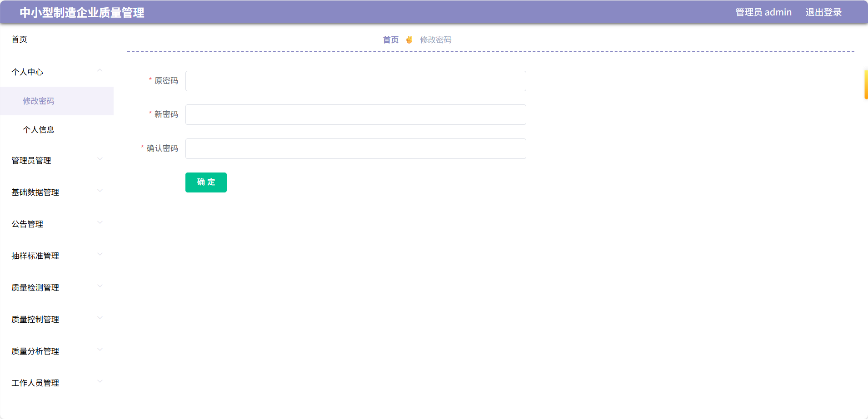
Task: Click the hand emoji breadcrumb separator
Action: (409, 40)
